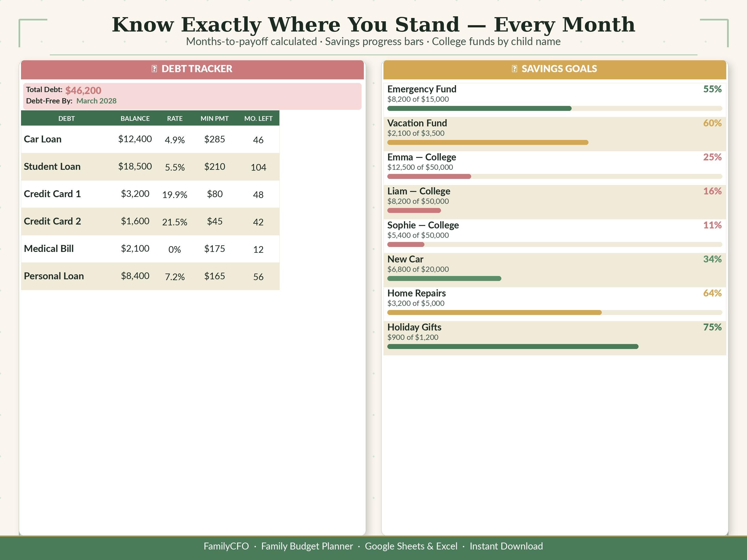Click the Emma — College progress bar

click(554, 176)
